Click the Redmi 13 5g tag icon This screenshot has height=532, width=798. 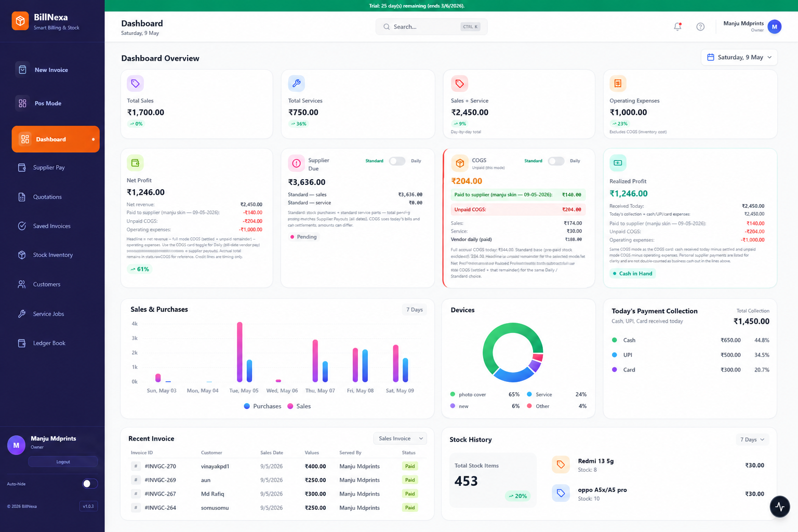[561, 464]
